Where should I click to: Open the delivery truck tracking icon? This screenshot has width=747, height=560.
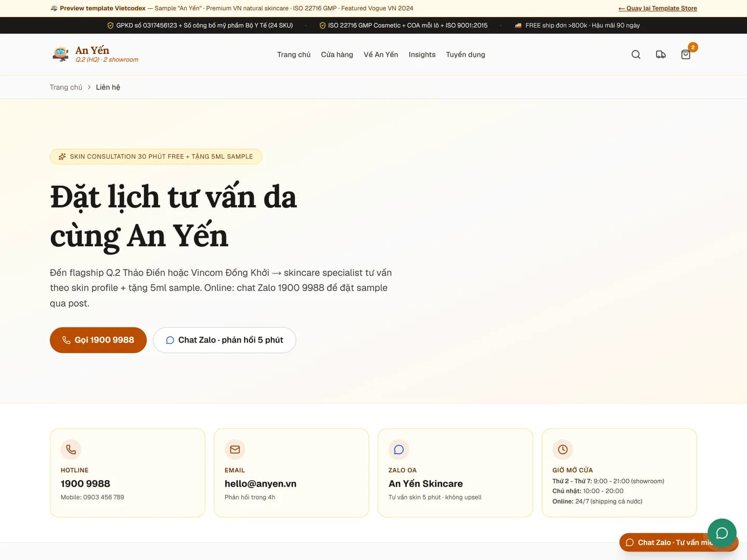661,54
